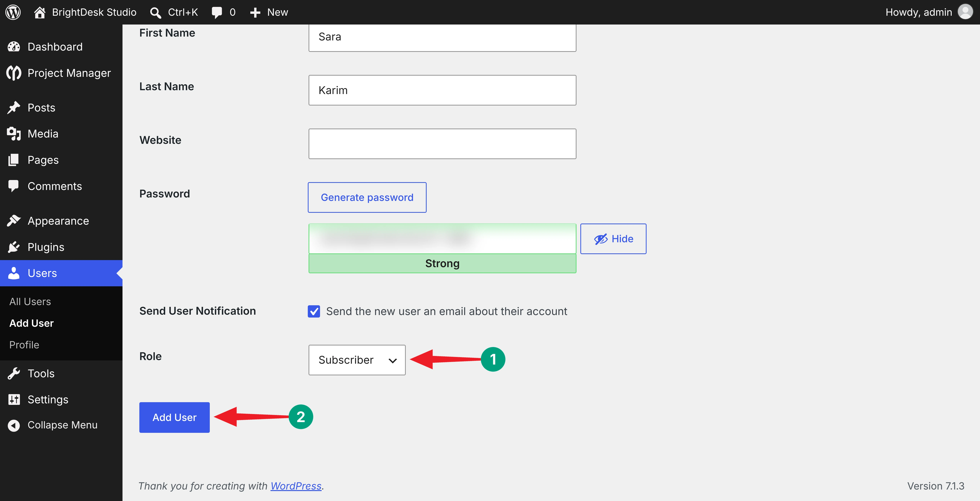Go to the Posts menu
The image size is (980, 501).
pyautogui.click(x=42, y=108)
